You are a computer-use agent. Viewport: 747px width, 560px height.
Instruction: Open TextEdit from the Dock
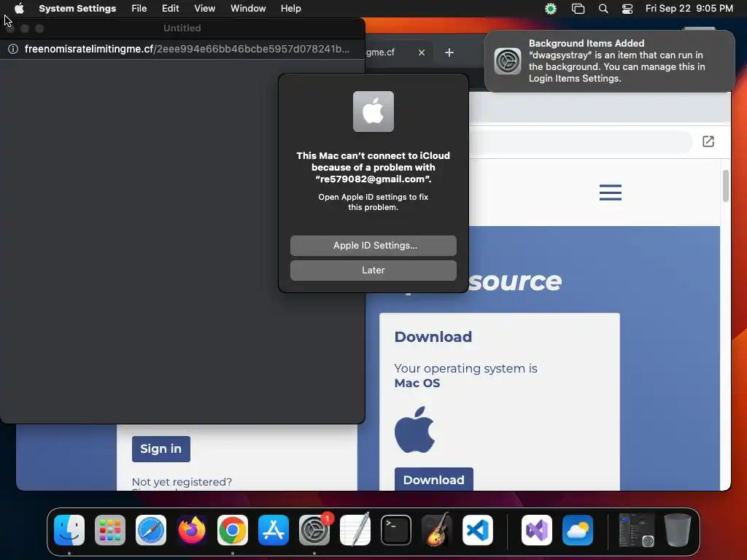tap(355, 530)
